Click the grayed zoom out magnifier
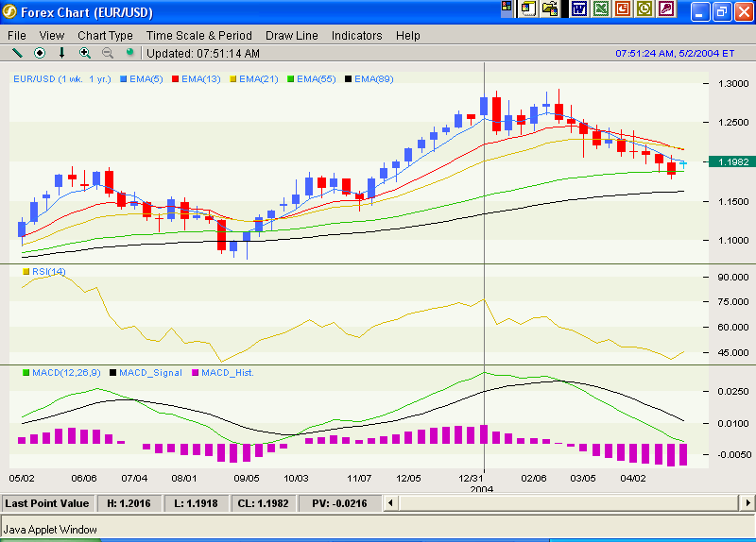Viewport: 756px width, 542px height. tap(107, 53)
